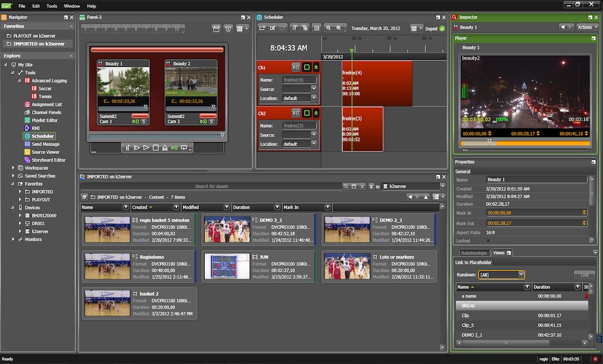Viewport: 603px width, 364px height.
Task: Click the recycle bin icon in Panel-3
Action: pos(228,29)
